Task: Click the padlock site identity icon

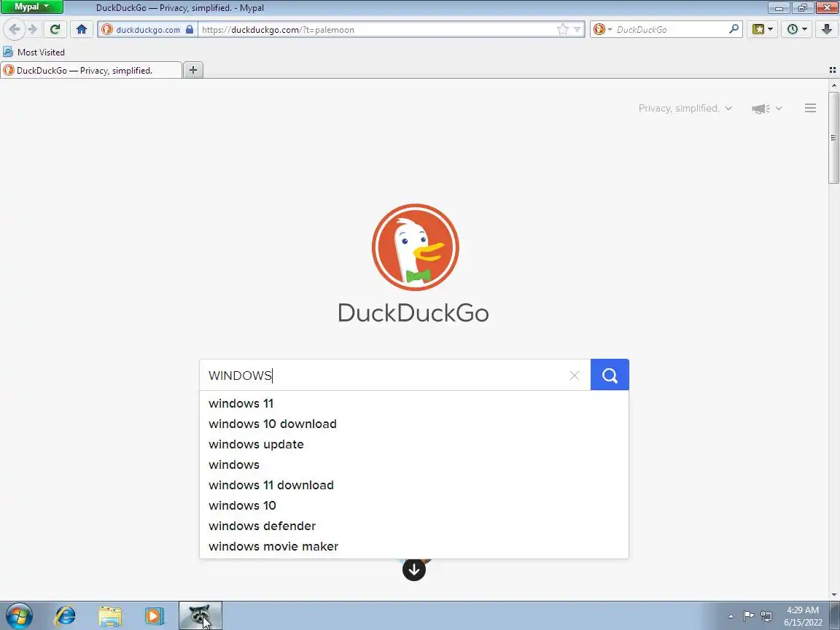Action: (190, 29)
